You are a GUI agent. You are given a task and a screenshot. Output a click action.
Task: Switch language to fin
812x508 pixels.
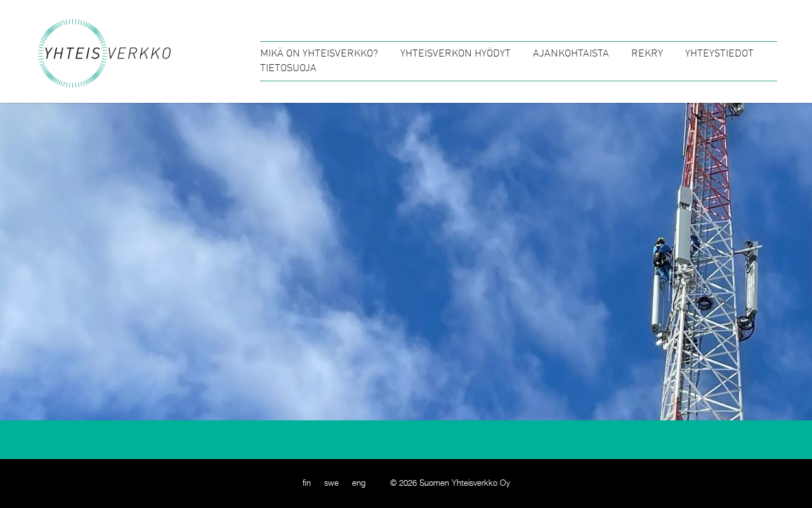tap(306, 483)
